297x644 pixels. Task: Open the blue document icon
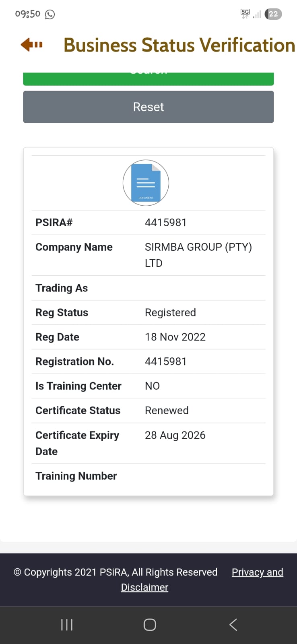[x=146, y=183]
